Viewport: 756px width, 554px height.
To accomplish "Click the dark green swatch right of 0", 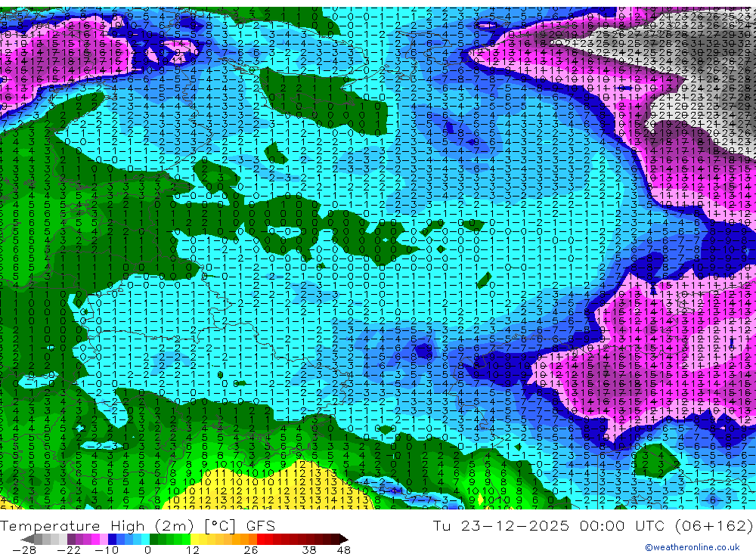I will [153, 540].
